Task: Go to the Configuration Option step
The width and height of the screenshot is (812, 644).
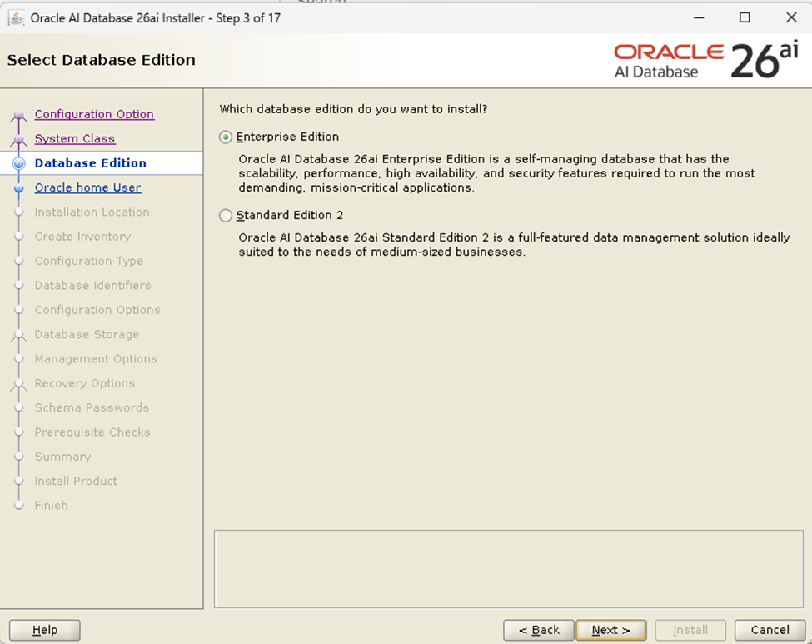Action: (x=94, y=114)
